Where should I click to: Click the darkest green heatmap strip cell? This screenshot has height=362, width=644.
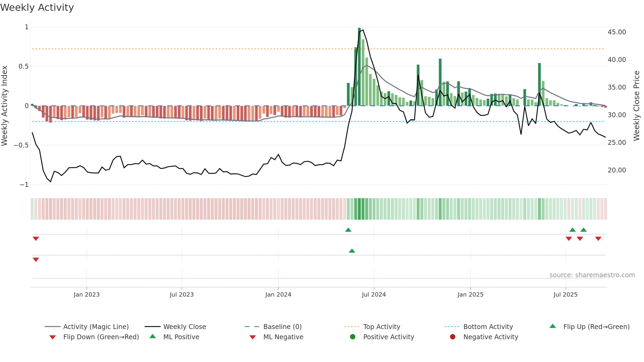(x=359, y=209)
